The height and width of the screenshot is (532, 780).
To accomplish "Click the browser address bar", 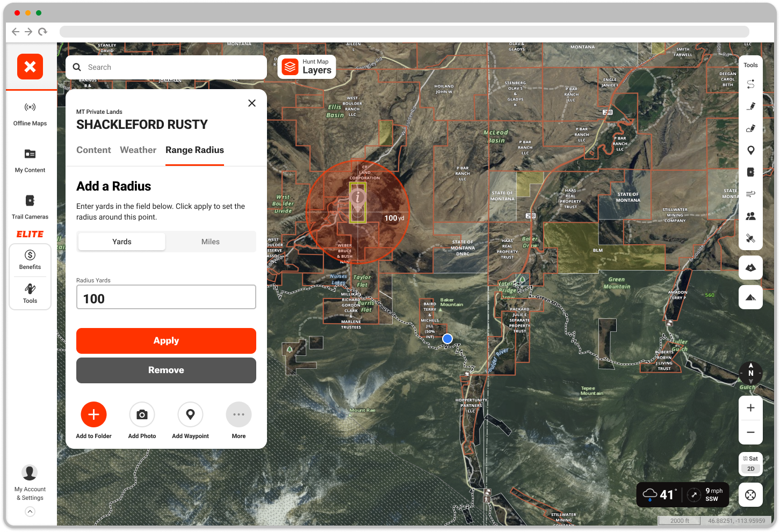I will pos(404,32).
